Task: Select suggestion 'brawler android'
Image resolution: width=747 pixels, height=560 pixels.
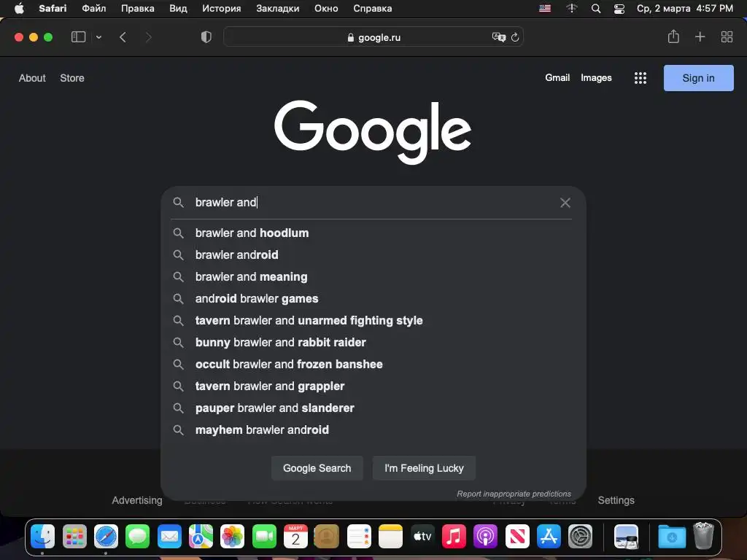Action: tap(373, 254)
